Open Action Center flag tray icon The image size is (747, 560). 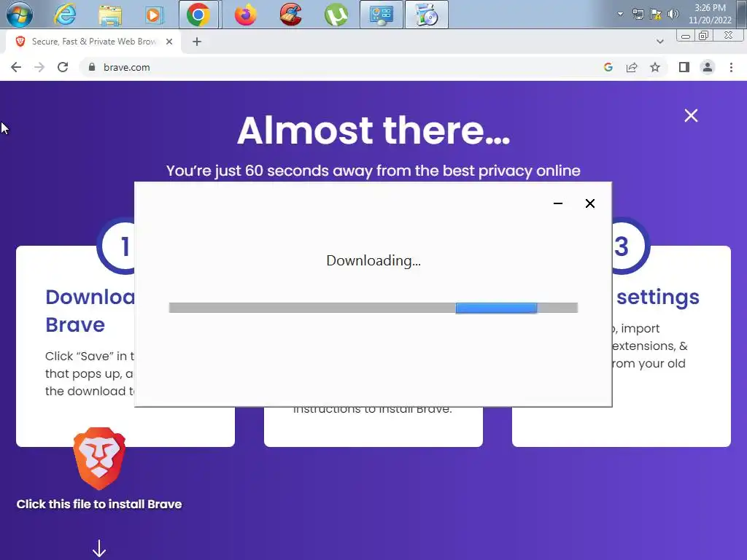[x=656, y=14]
